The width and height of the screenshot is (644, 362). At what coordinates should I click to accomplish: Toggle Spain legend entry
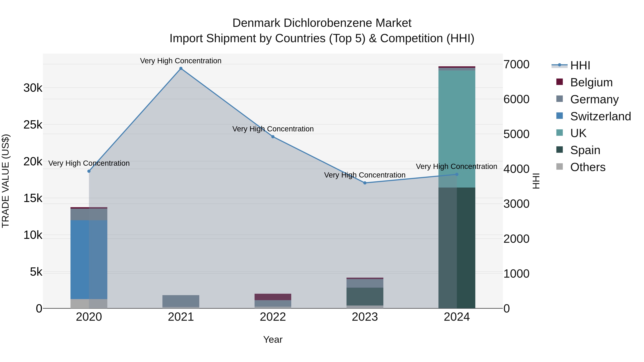coord(578,150)
